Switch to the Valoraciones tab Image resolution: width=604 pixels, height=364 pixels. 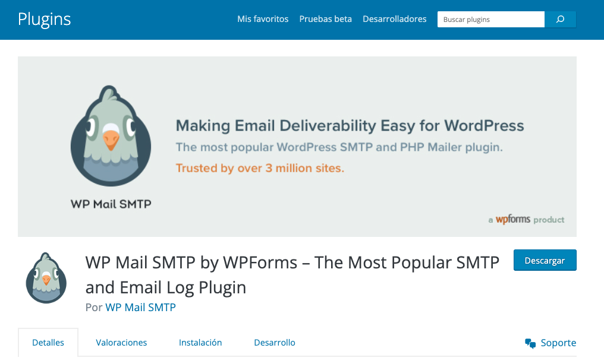click(121, 343)
